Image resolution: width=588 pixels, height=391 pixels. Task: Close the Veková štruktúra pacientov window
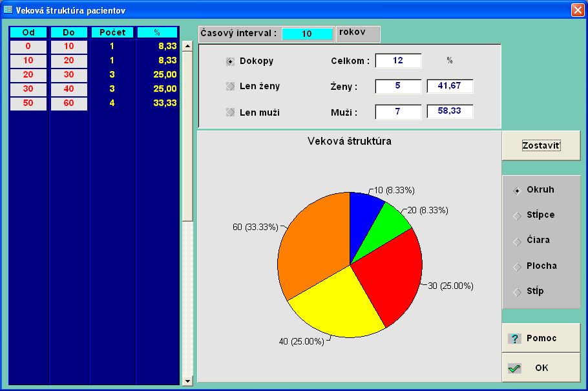pos(578,10)
